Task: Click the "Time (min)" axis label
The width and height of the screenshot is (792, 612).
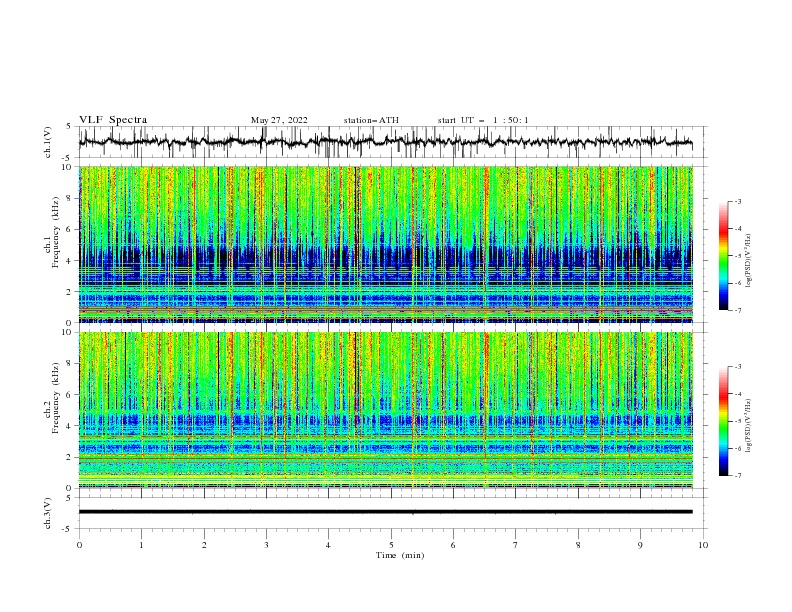Action: 400,555
